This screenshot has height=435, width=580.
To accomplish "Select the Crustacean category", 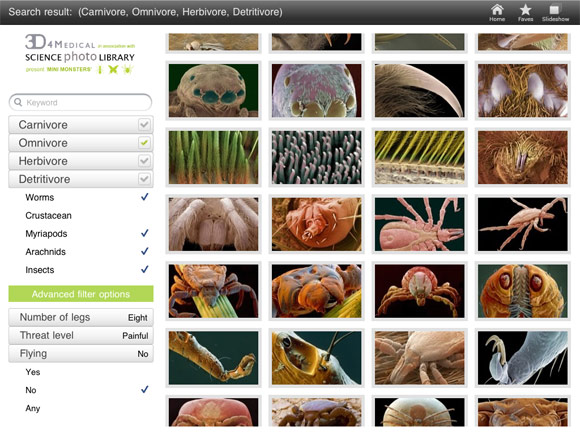I will point(48,216).
